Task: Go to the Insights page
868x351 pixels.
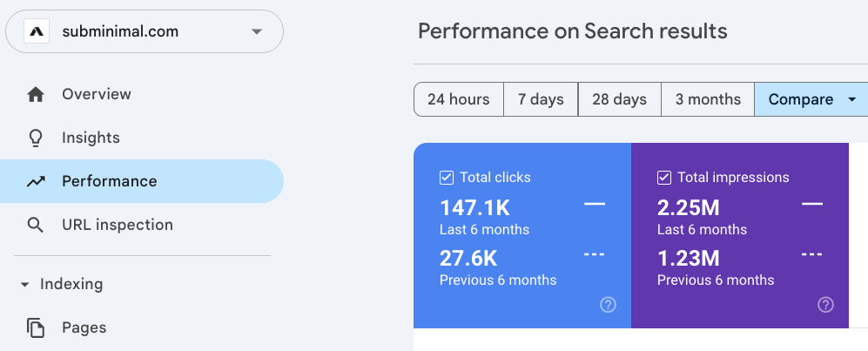Action: coord(91,138)
